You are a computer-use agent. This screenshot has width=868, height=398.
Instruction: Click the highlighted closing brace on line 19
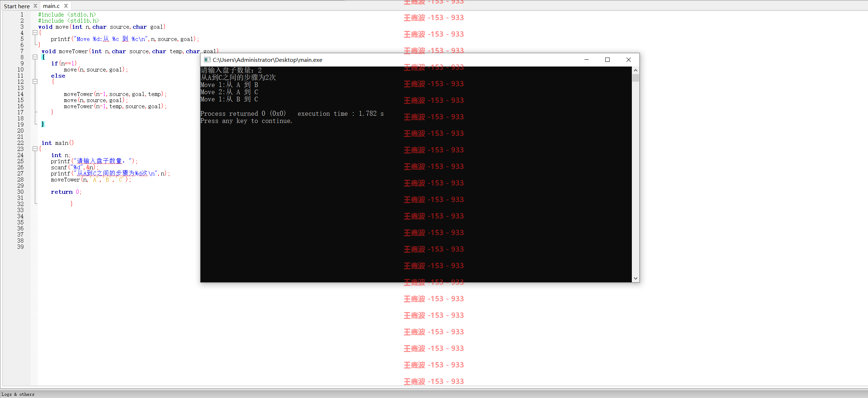point(43,124)
